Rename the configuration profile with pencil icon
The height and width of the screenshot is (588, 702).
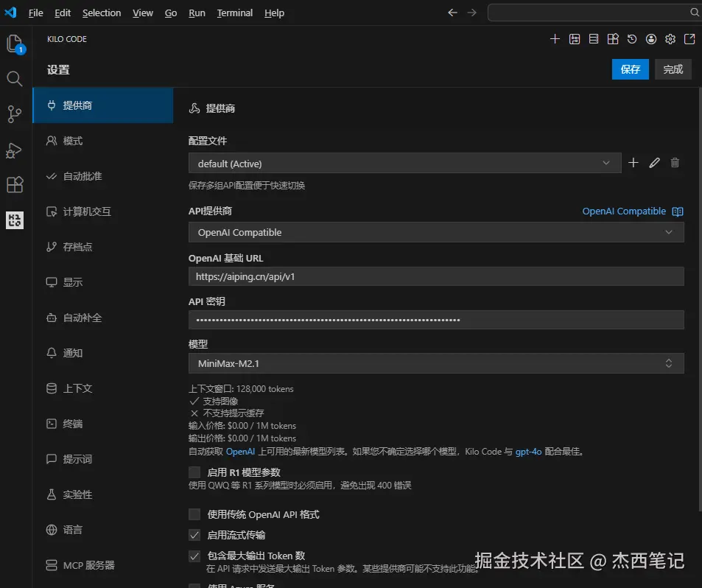(654, 163)
